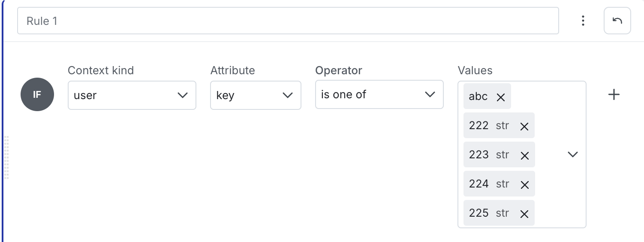This screenshot has width=644, height=242.
Task: Remove the 224 value tag
Action: point(524,185)
